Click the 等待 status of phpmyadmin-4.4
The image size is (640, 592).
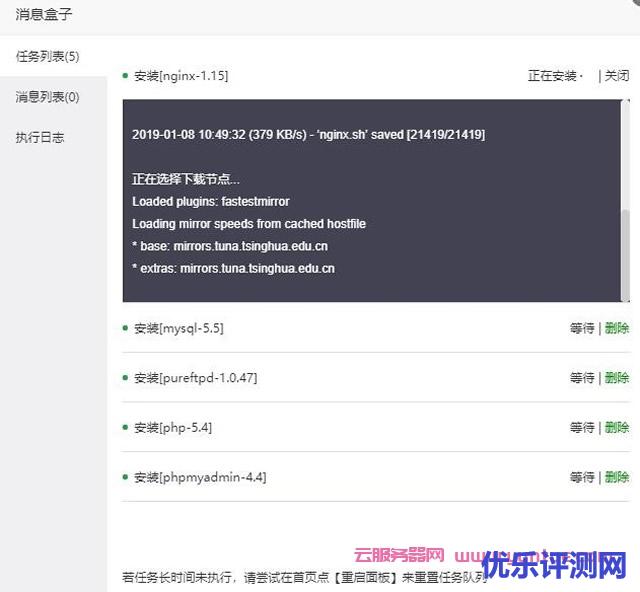(582, 477)
